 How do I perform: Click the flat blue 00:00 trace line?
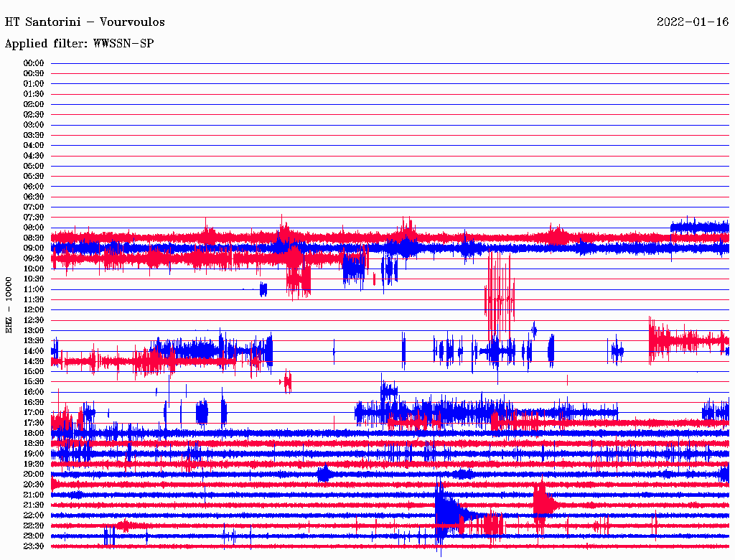click(388, 63)
